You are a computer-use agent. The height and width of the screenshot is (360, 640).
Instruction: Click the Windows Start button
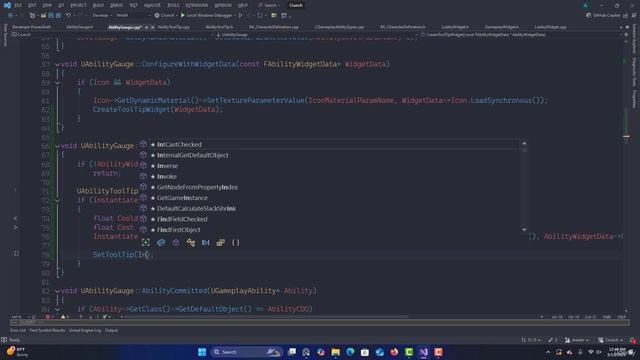(x=202, y=352)
